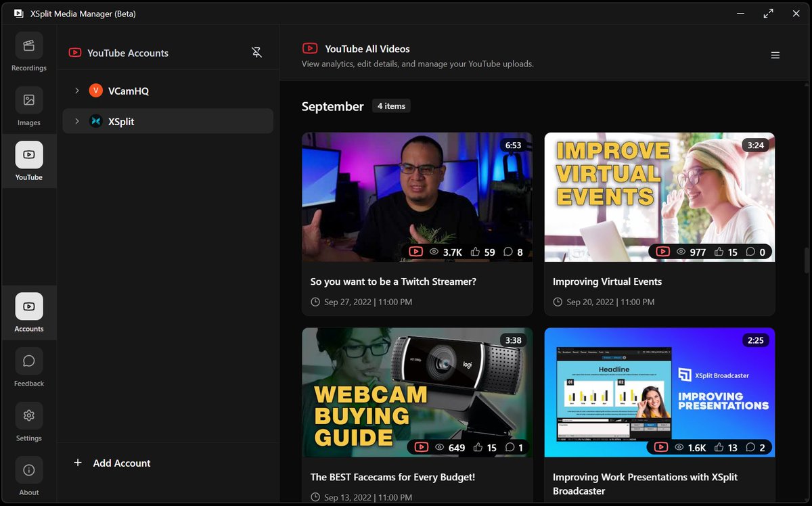
Task: Click the Twitch Streamer video thumbnail
Action: (417, 197)
